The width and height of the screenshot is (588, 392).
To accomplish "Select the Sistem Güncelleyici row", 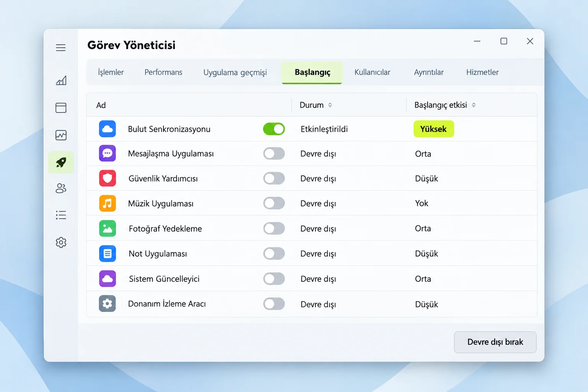I will pyautogui.click(x=312, y=279).
